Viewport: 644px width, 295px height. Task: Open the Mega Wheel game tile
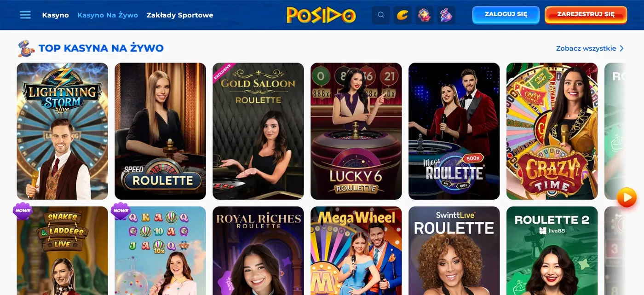click(356, 251)
